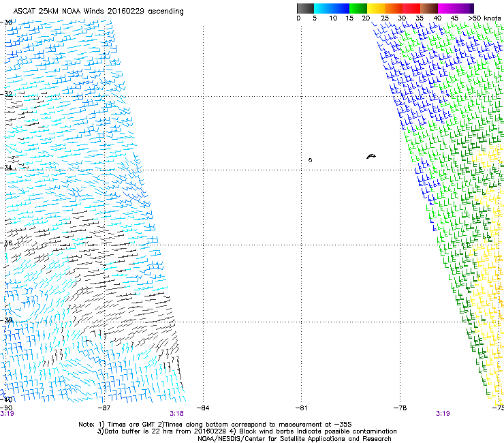
Task: Click the -38 latitude axis label
Action: (x=6, y=320)
